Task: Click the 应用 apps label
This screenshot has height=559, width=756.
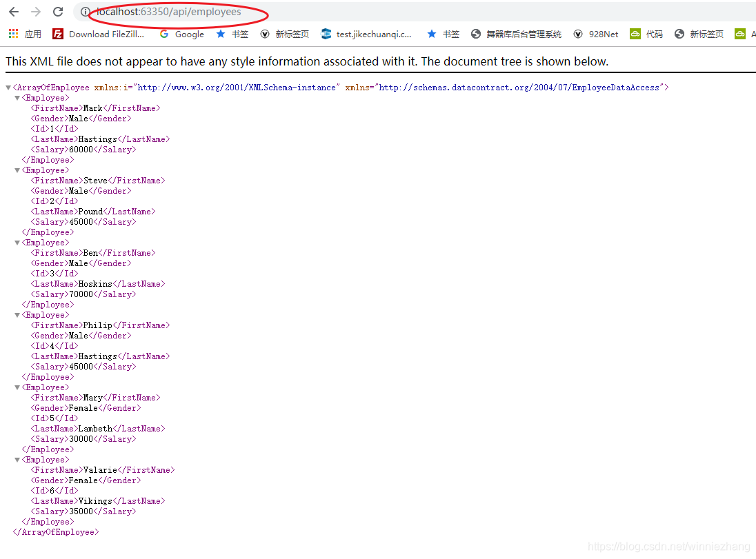Action: 33,34
